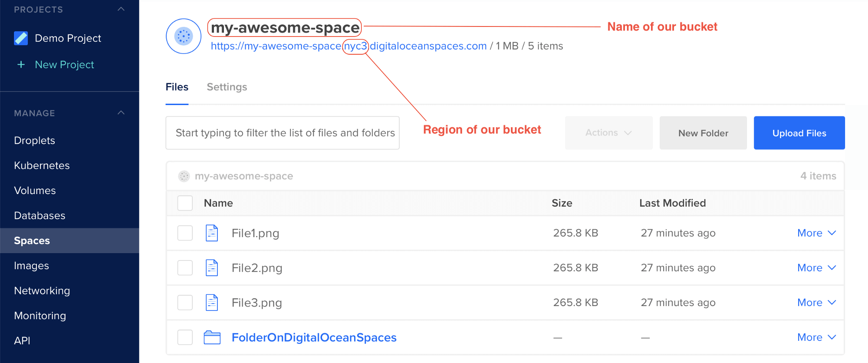868x363 pixels.
Task: Open Droplets in the Manage menu
Action: tap(35, 141)
